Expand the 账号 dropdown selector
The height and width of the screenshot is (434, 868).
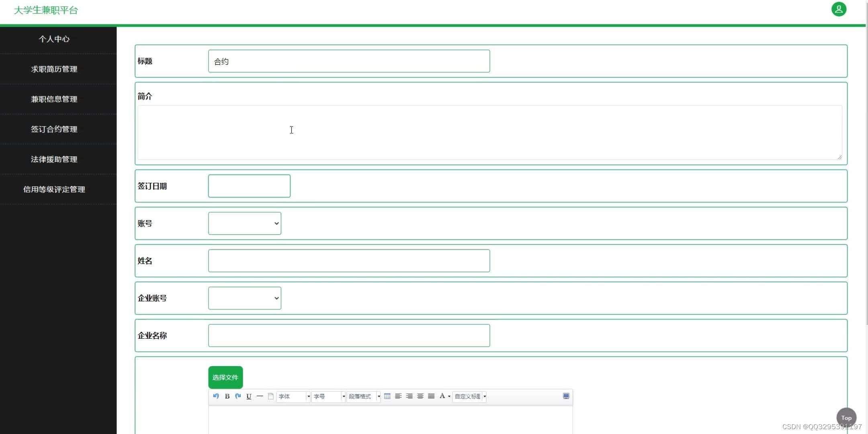pyautogui.click(x=245, y=223)
